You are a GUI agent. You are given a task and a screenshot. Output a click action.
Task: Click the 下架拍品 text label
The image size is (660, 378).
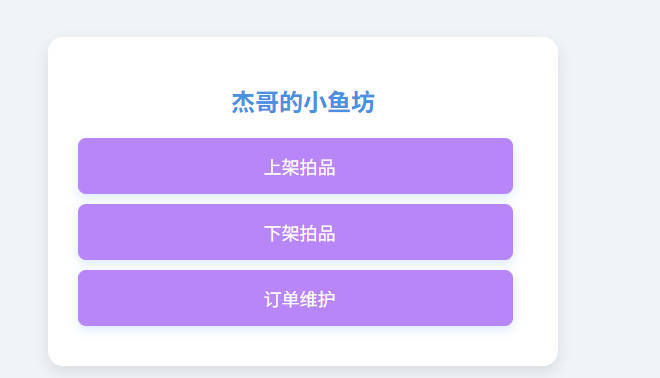pyautogui.click(x=300, y=233)
